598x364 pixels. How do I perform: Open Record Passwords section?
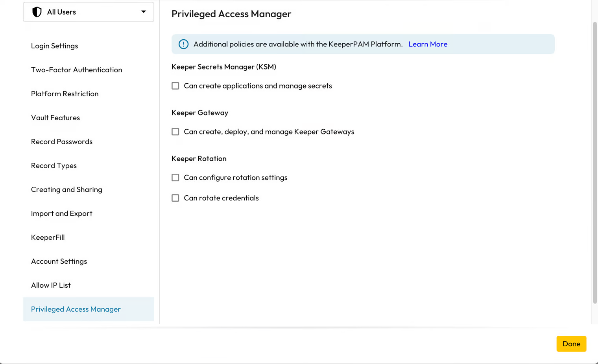pos(62,142)
